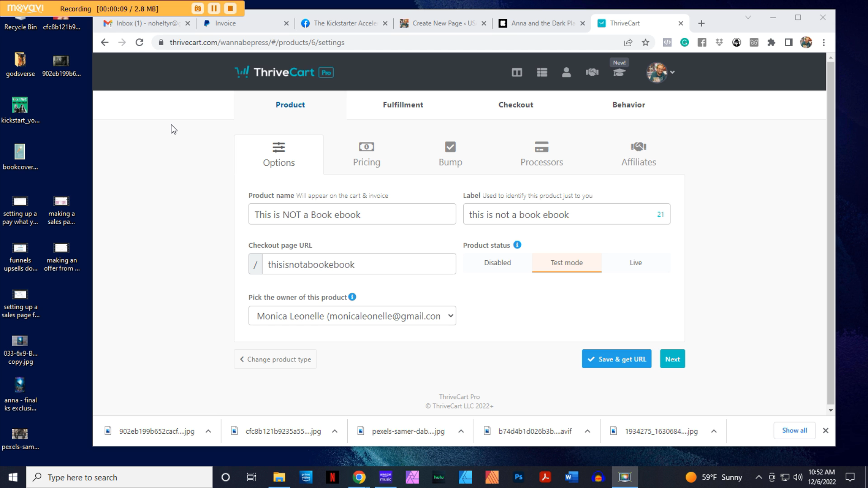Open the product owner dropdown

[x=352, y=315]
